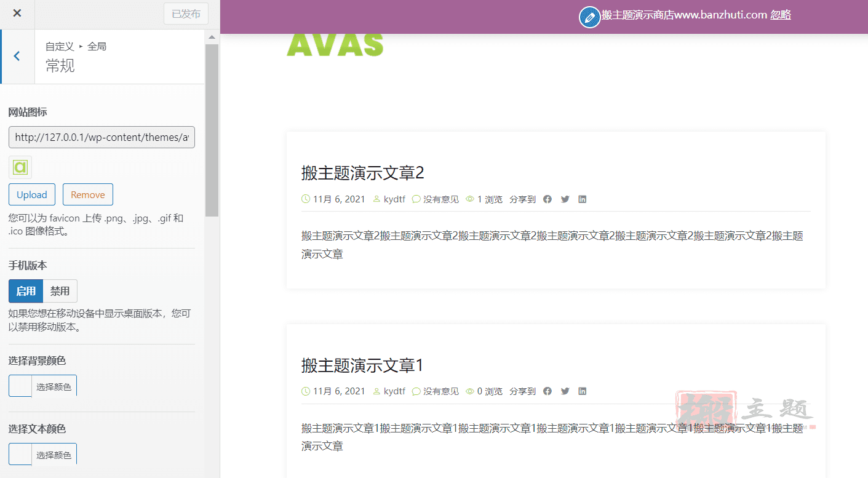Click the sidebar scrollbar up arrow

pos(212,37)
